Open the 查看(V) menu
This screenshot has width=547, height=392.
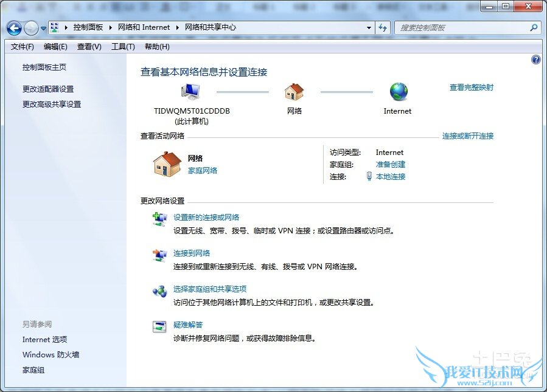tap(89, 46)
